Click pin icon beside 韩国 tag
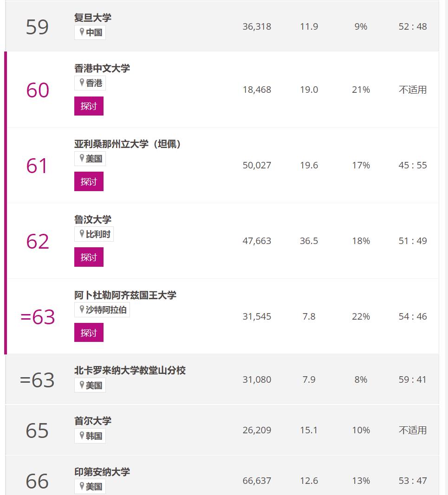 click(82, 436)
